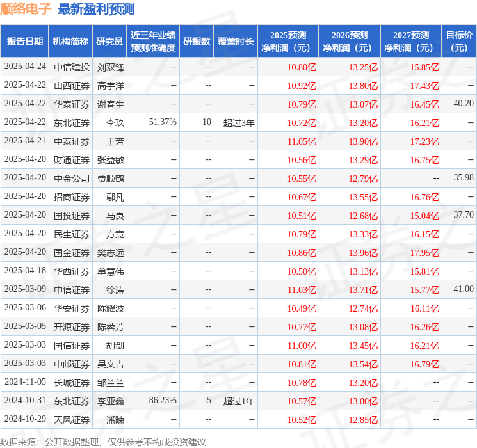This screenshot has width=477, height=448.
Task: Click the 研报数 column header
Action: (x=197, y=42)
